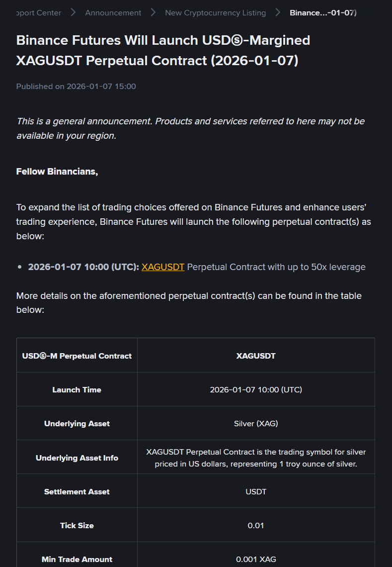Click the current Binance...-01-07) breadcrumb item
392x567 pixels.
point(323,13)
